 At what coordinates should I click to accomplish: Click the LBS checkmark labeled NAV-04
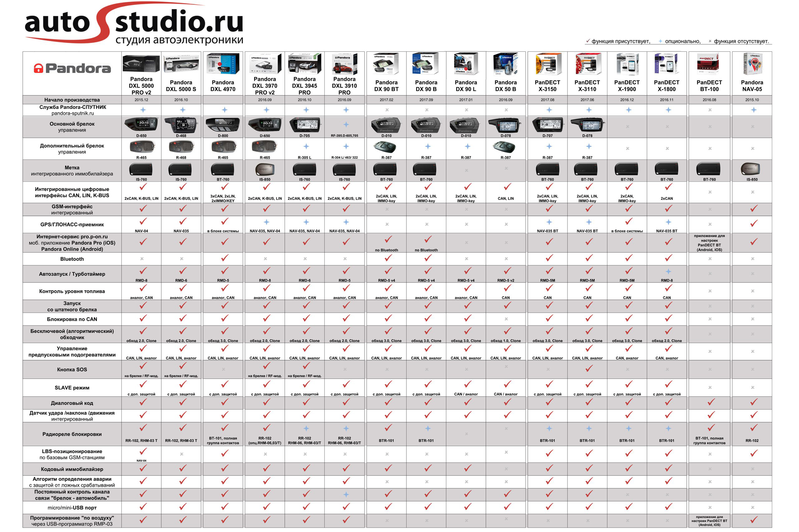click(143, 452)
